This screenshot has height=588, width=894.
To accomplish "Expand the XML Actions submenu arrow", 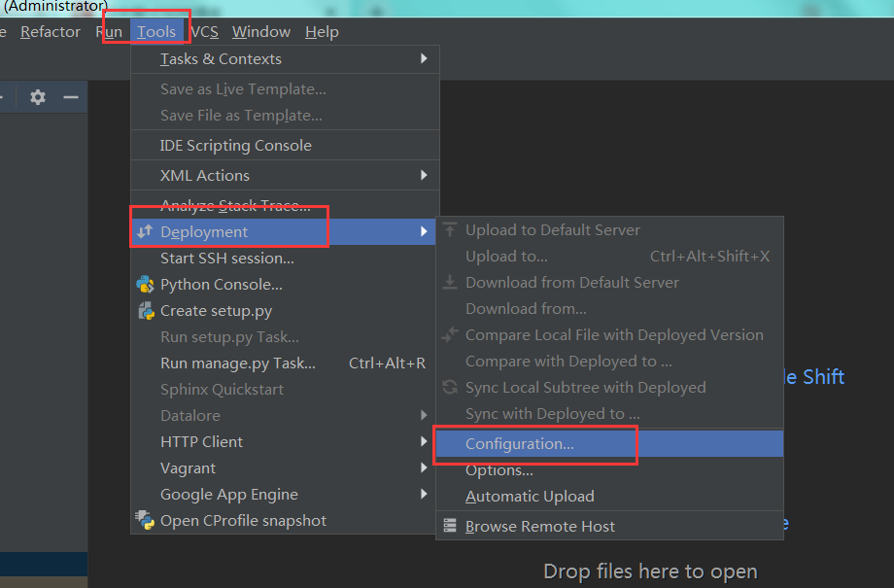I will pos(424,175).
